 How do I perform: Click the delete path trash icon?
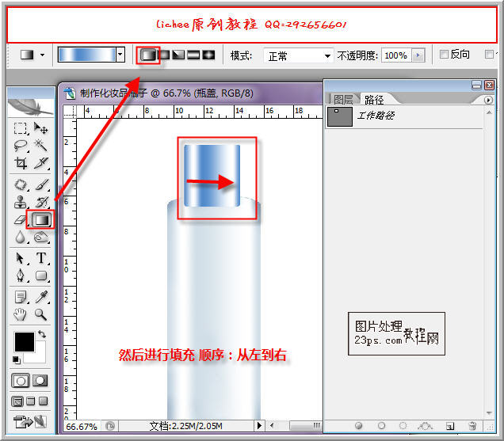[472, 426]
